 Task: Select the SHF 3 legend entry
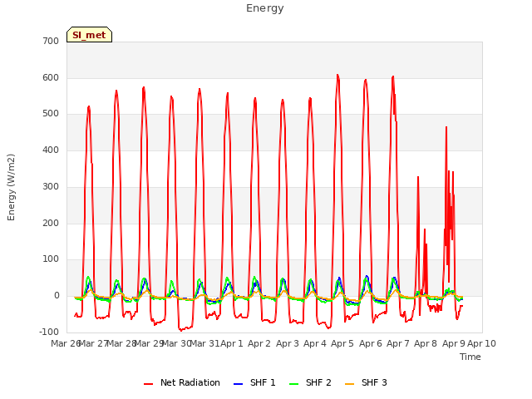click(x=366, y=382)
